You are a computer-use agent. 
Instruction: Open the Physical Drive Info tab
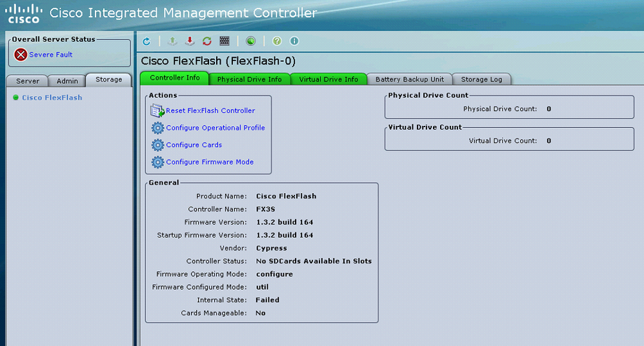(x=249, y=79)
